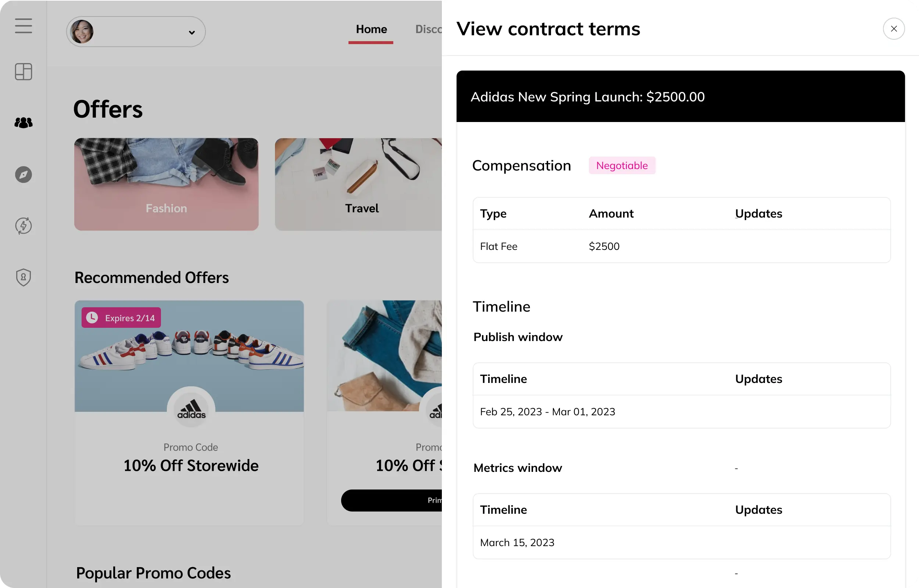Image resolution: width=919 pixels, height=588 pixels.
Task: Select the compass discover icon
Action: [23, 175]
